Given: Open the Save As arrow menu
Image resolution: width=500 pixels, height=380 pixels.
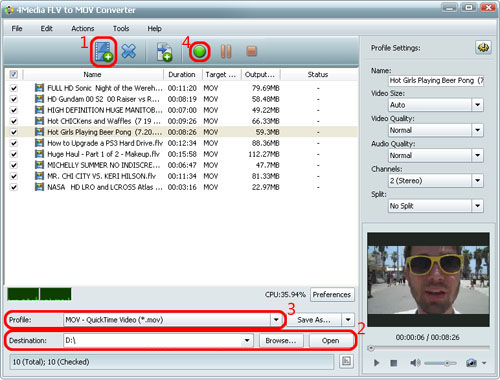Looking at the screenshot, I should click(348, 320).
